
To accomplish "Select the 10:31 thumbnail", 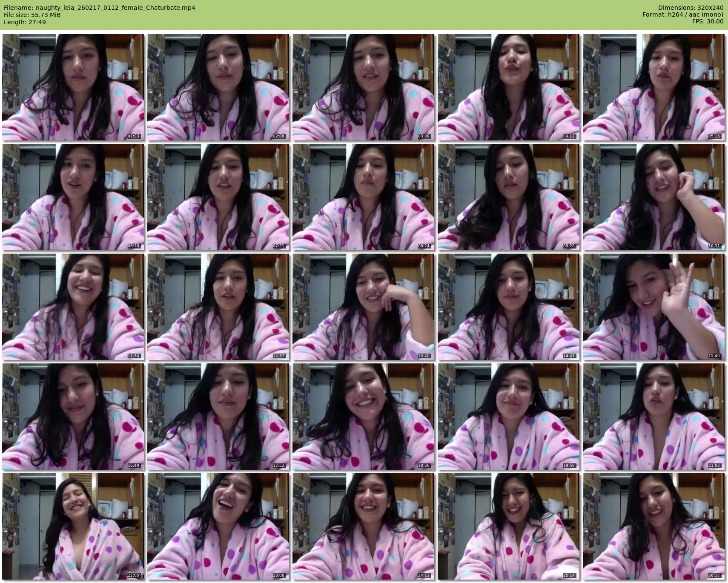I will 654,197.
